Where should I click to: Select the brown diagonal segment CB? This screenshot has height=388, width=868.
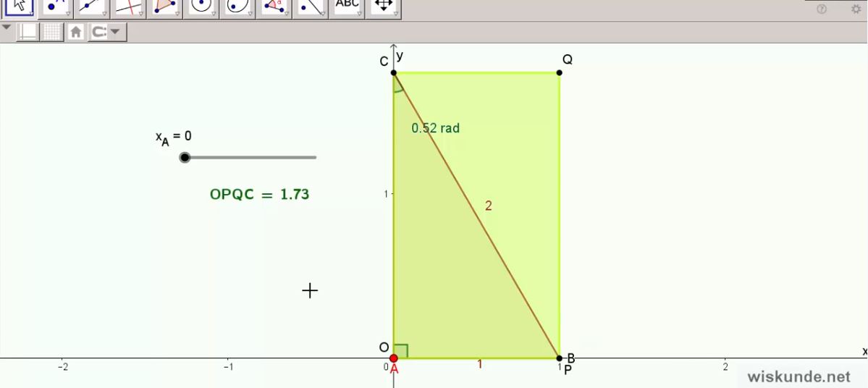[476, 215]
